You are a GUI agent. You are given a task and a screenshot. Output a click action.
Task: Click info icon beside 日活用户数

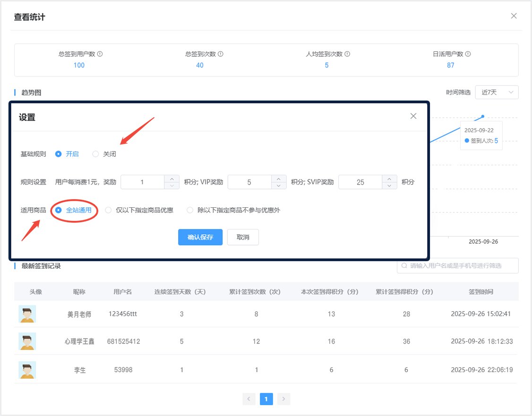point(468,54)
